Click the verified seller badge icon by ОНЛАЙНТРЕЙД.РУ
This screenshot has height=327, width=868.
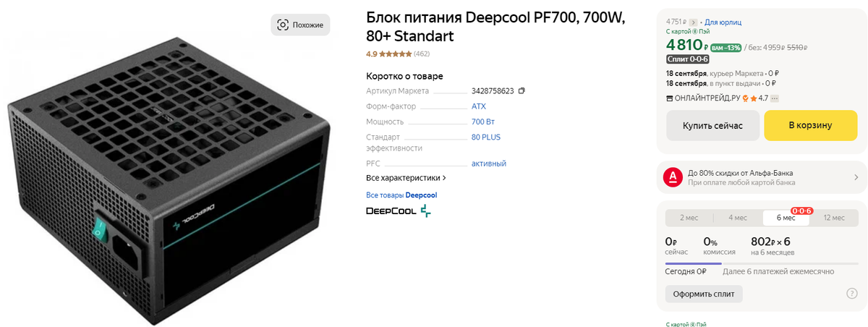point(744,98)
